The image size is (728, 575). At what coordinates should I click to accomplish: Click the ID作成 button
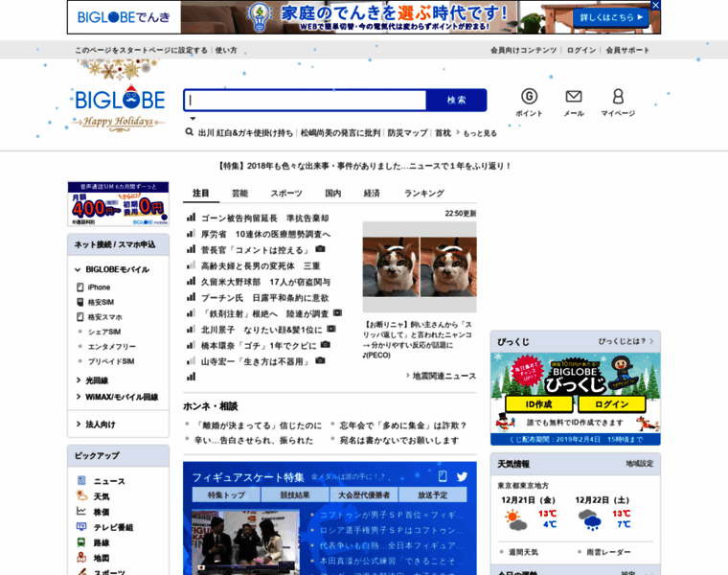[x=538, y=404]
